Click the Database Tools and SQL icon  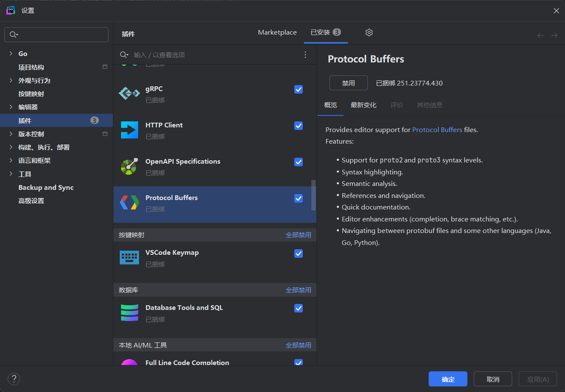tap(130, 312)
